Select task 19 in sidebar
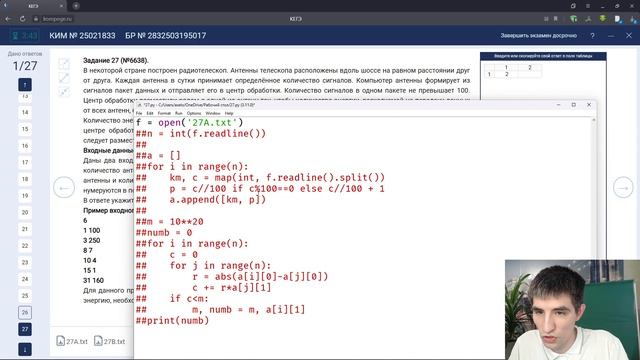Image resolution: width=640 pixels, height=360 pixels. [25, 196]
